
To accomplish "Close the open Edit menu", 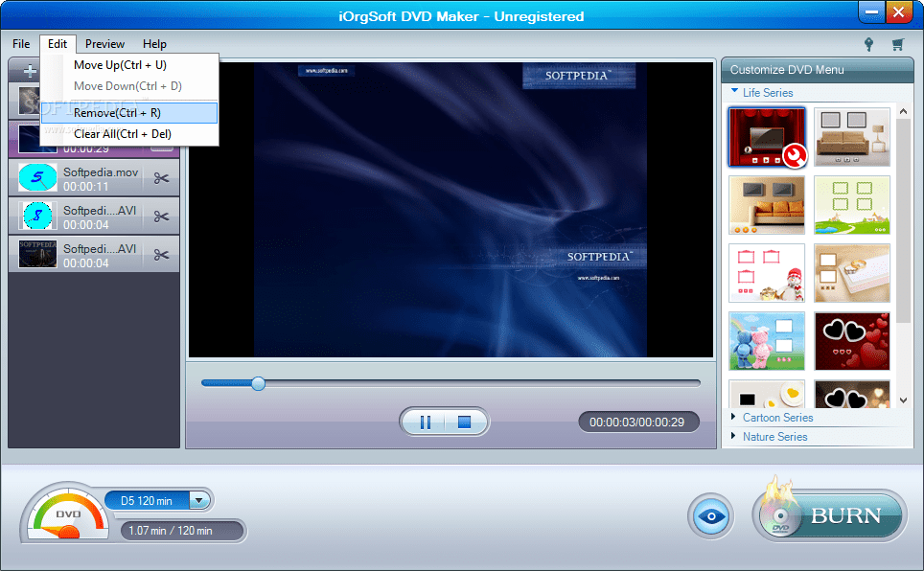I will (x=58, y=44).
